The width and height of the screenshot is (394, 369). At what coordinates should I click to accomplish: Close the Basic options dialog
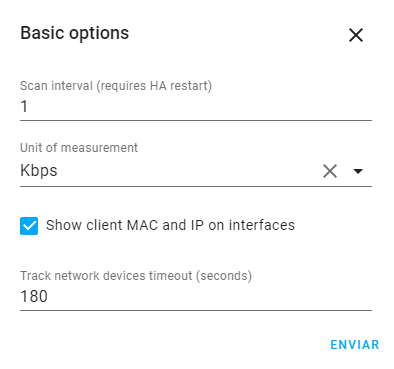tap(356, 35)
